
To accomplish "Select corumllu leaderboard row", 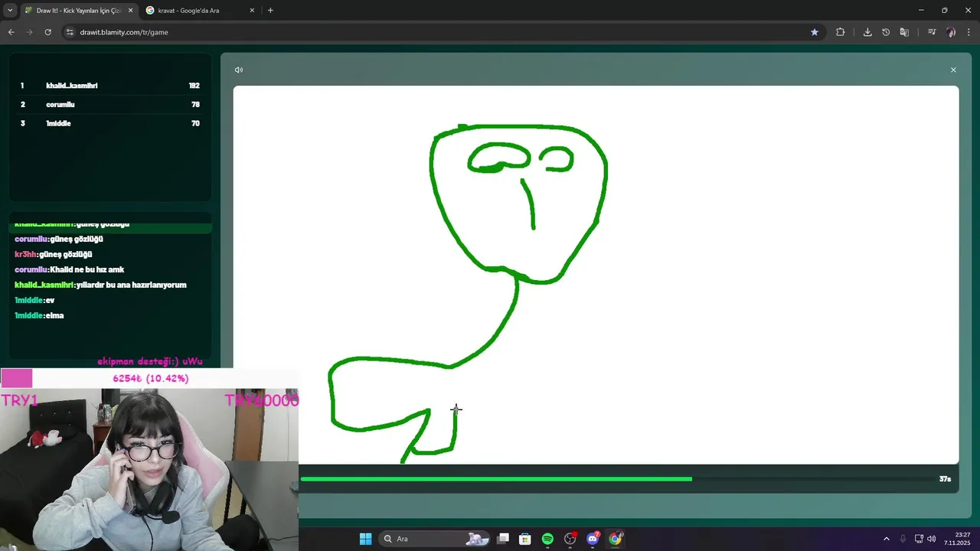I will pos(109,104).
